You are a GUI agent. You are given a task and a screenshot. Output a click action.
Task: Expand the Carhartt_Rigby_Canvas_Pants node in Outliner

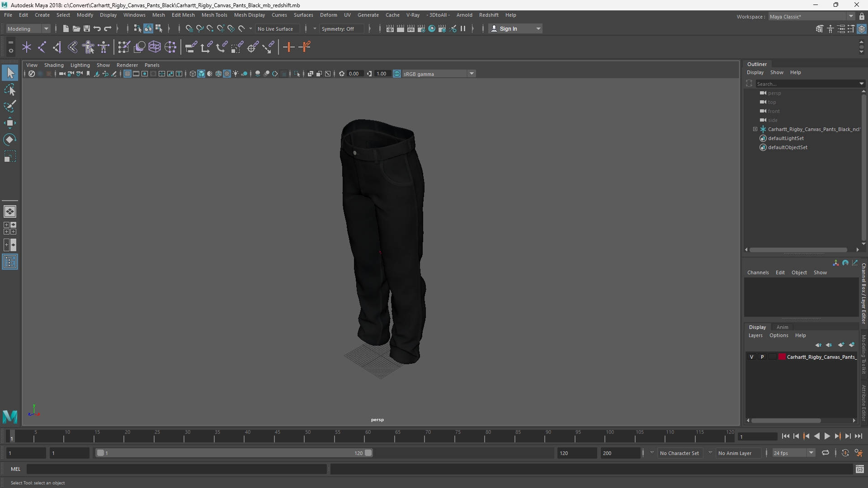point(755,129)
